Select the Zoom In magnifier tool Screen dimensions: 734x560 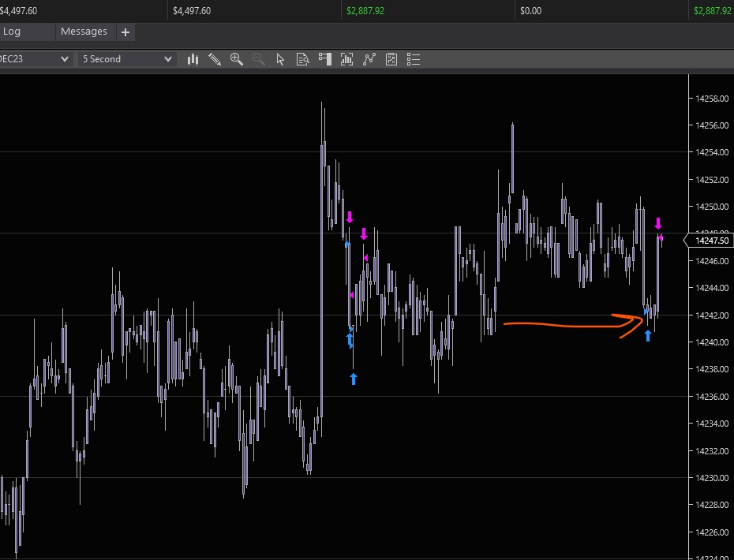(237, 59)
